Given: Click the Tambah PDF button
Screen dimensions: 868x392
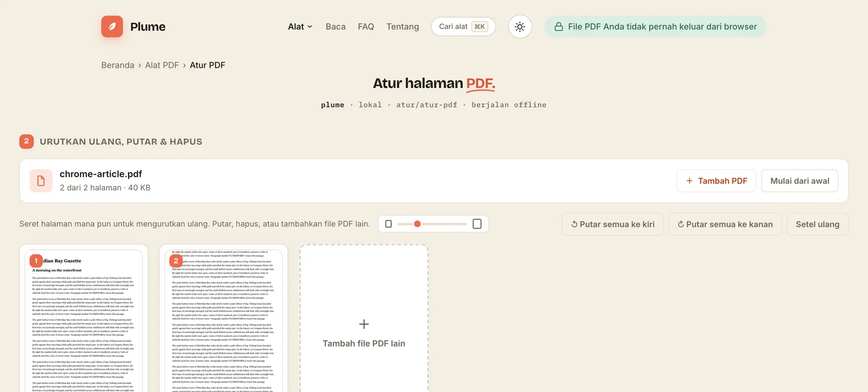Looking at the screenshot, I should (716, 181).
